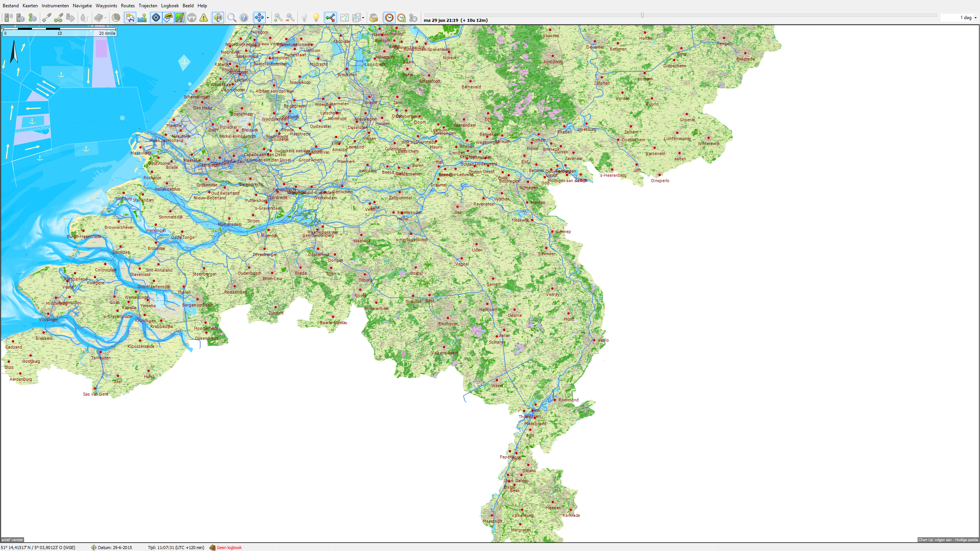Click the Rotterdam label on the map
Viewport: 980px width, 551px height.
pos(234,161)
